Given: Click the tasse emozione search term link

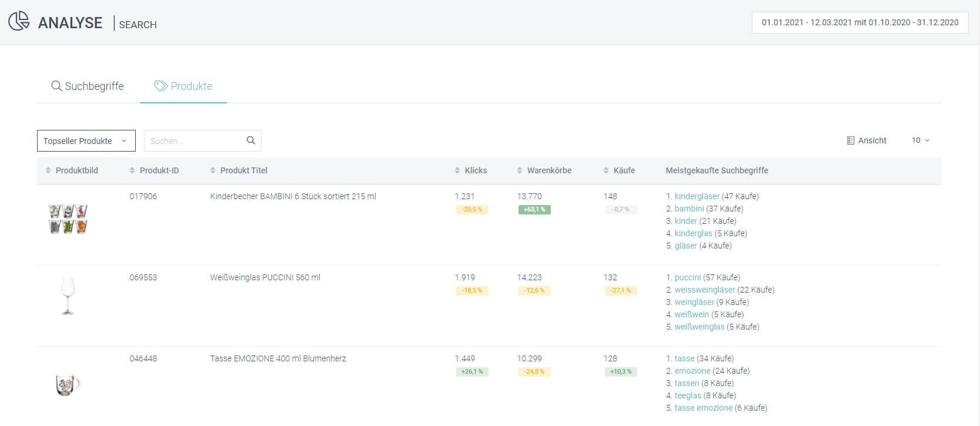Looking at the screenshot, I should pyautogui.click(x=703, y=408).
